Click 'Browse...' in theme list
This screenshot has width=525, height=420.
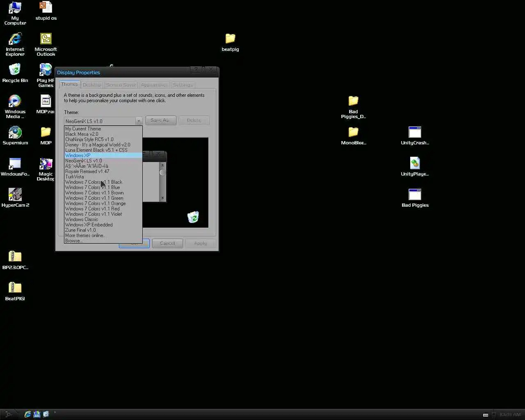103,241
